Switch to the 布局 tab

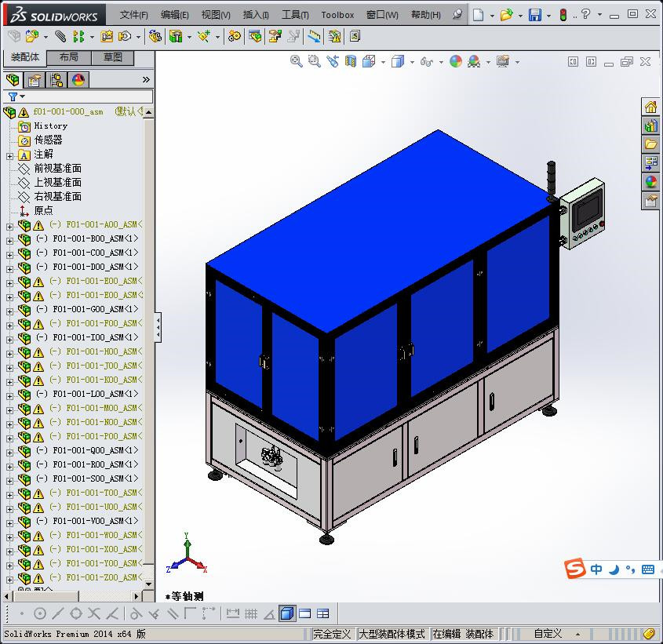coord(68,58)
